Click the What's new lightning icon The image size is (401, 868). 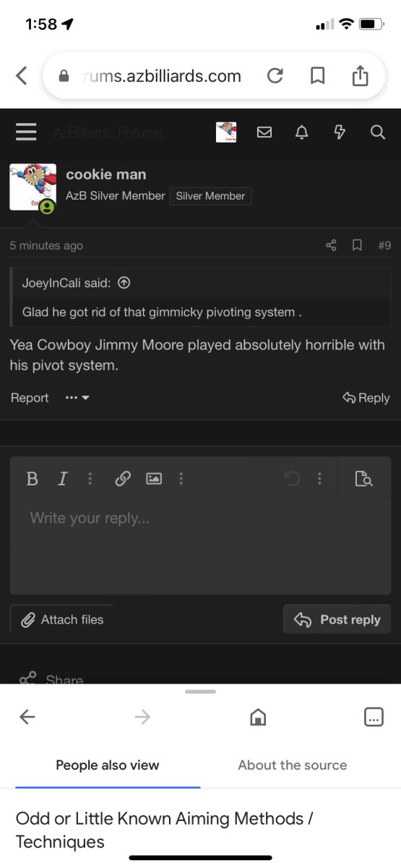pyautogui.click(x=340, y=132)
